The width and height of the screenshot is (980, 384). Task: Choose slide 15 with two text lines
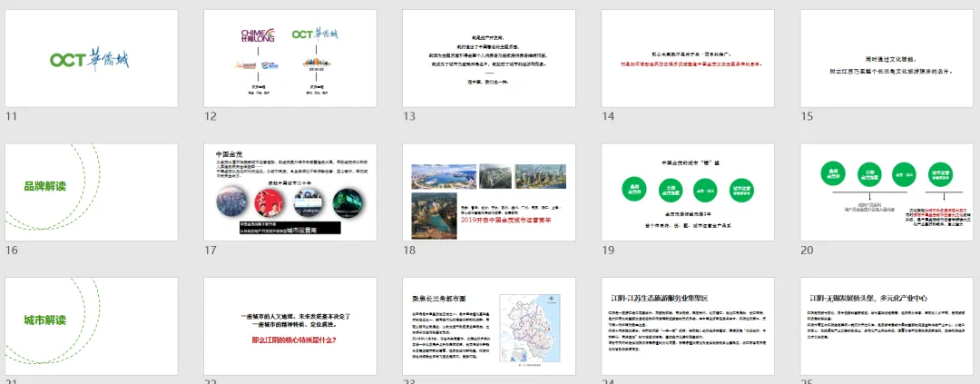tap(887, 58)
